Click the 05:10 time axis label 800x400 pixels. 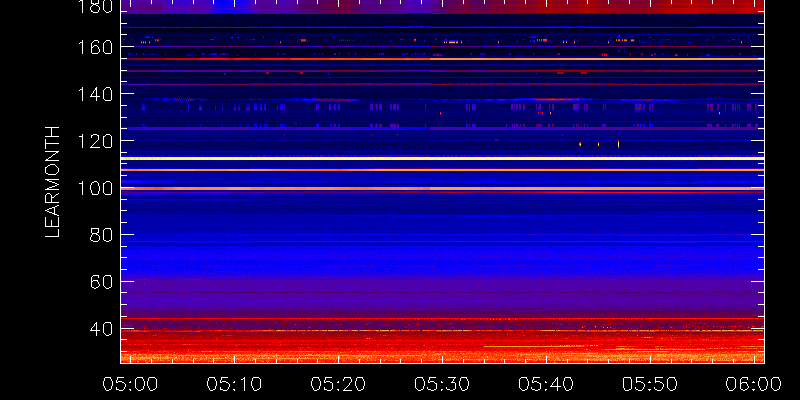[x=235, y=384]
